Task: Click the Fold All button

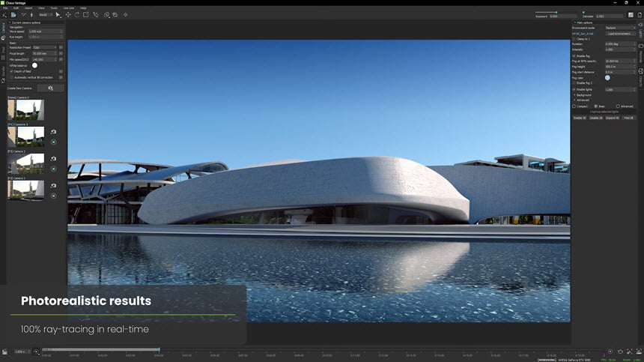Action: (628, 118)
